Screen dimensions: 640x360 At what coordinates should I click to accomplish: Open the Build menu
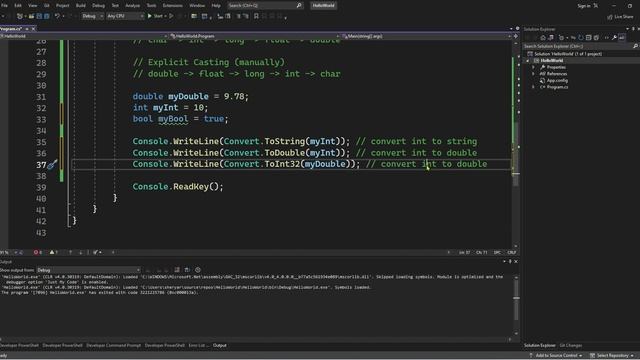(x=81, y=5)
